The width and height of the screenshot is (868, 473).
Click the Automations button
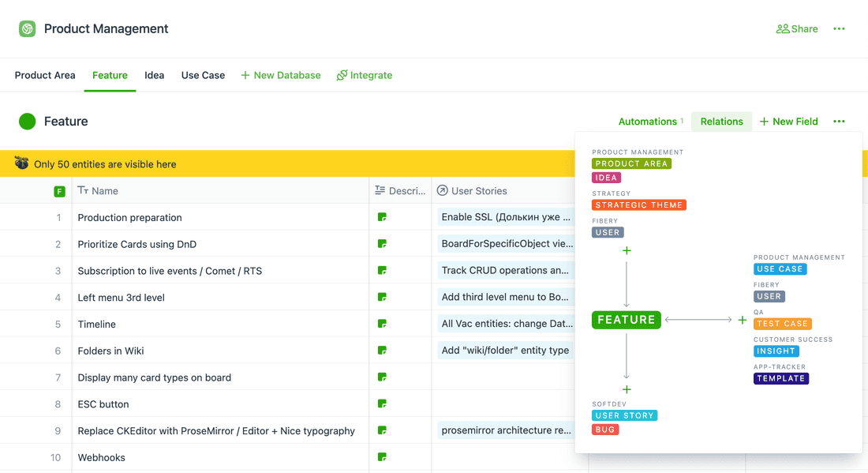pyautogui.click(x=647, y=121)
